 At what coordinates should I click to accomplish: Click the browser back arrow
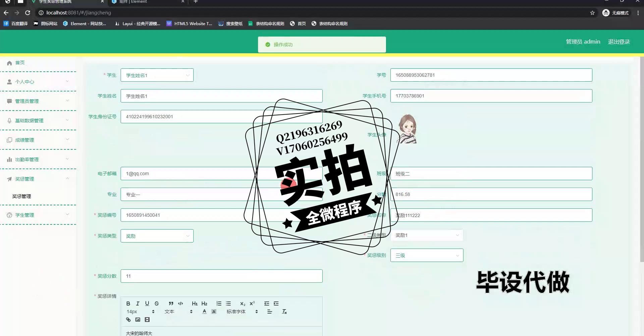[x=6, y=13]
